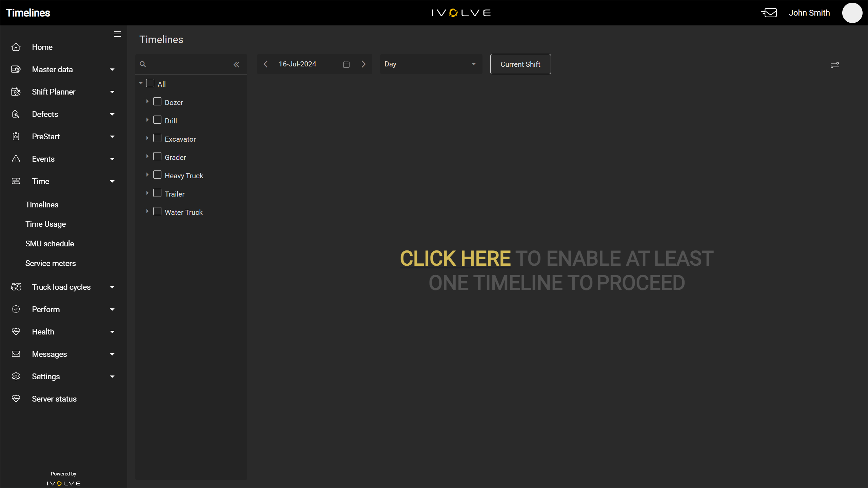
Task: Expand the Master data menu arrow
Action: (112, 70)
